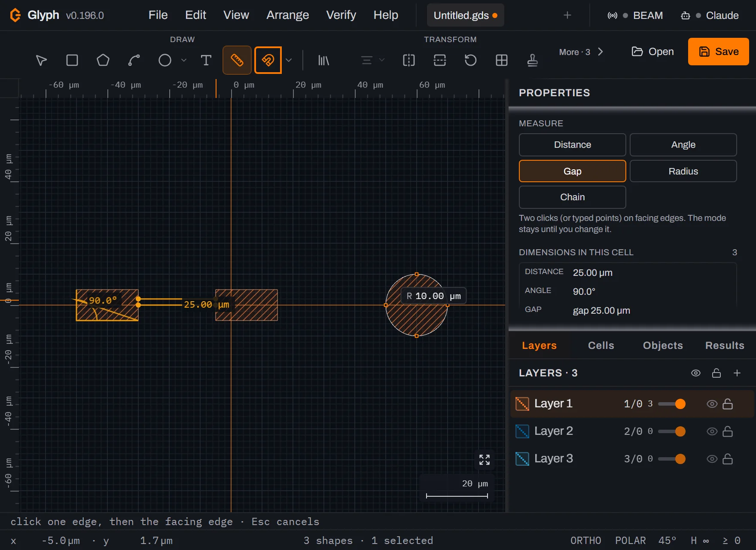
Task: Select the Rectangle draw tool
Action: 72,60
